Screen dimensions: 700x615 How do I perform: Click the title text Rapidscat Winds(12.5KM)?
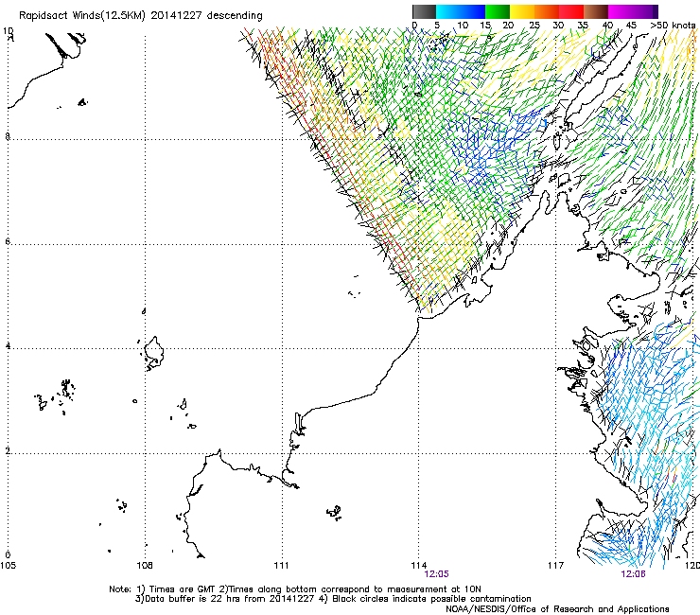tap(82, 16)
